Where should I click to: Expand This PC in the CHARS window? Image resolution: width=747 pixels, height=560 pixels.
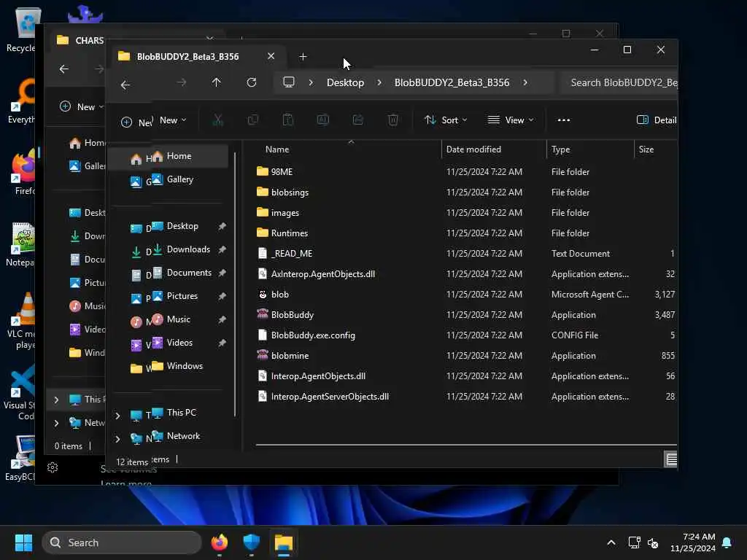pos(56,400)
